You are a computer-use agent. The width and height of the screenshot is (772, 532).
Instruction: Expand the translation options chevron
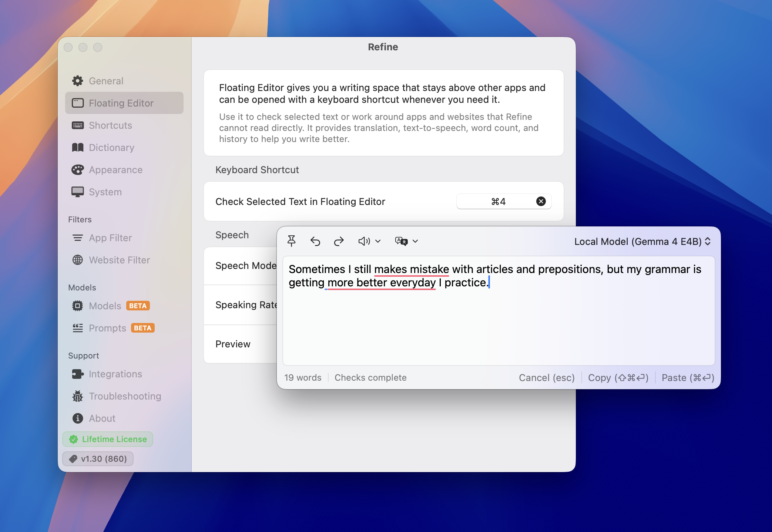415,242
